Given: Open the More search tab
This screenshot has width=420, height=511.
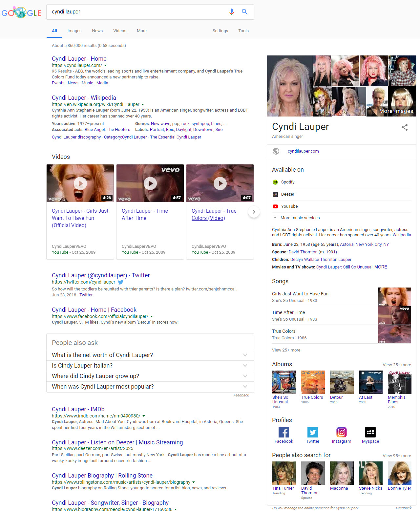Looking at the screenshot, I should [142, 31].
